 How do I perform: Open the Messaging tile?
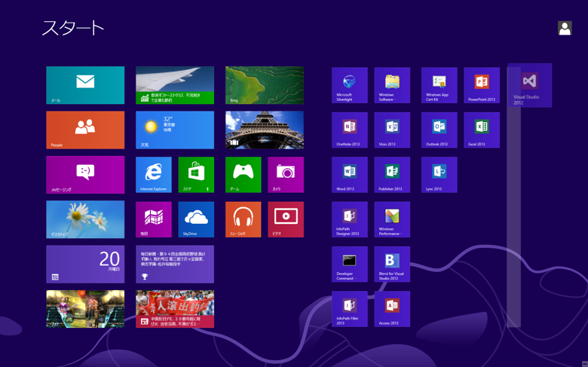pos(85,175)
